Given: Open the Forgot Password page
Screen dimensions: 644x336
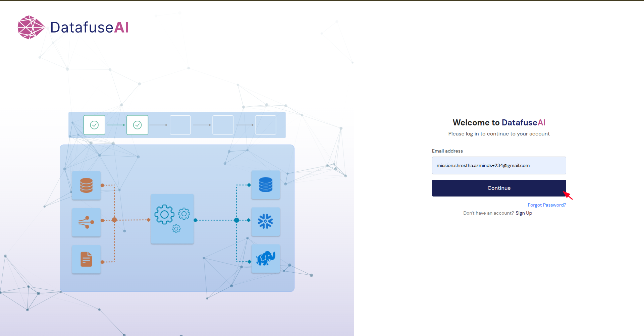Looking at the screenshot, I should 547,205.
